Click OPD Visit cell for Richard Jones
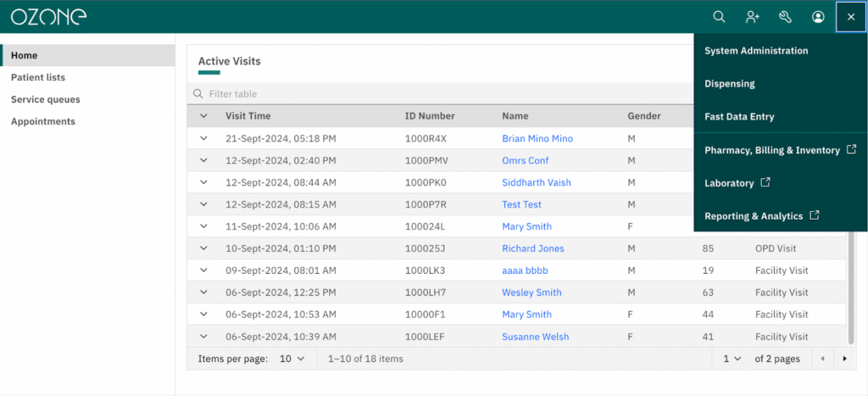Viewport: 868px width, 396px height. (x=776, y=248)
